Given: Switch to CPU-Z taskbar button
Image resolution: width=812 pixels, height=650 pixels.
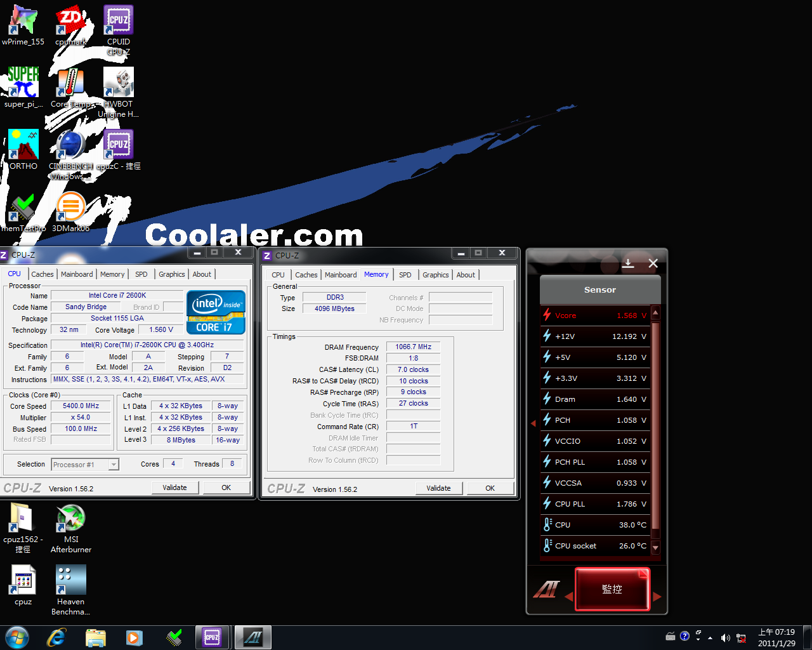Looking at the screenshot, I should coord(213,637).
